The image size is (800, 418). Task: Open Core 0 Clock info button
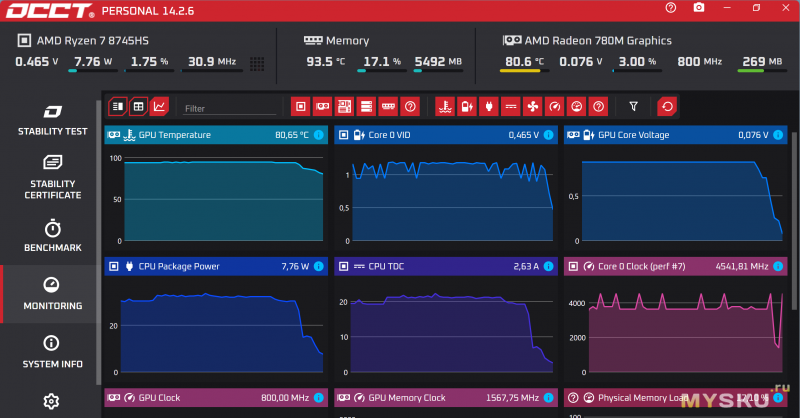tap(778, 266)
